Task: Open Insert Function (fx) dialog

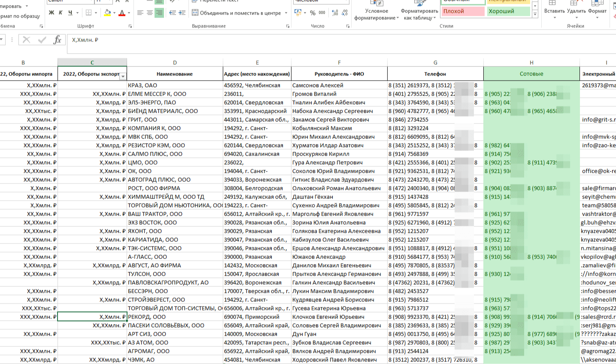Action: pyautogui.click(x=57, y=40)
